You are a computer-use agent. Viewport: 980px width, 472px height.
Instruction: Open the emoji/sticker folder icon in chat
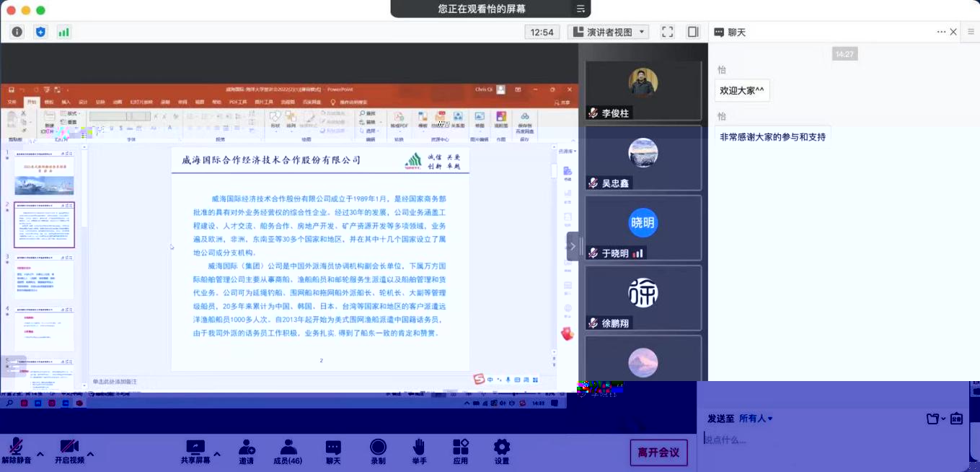(932, 419)
